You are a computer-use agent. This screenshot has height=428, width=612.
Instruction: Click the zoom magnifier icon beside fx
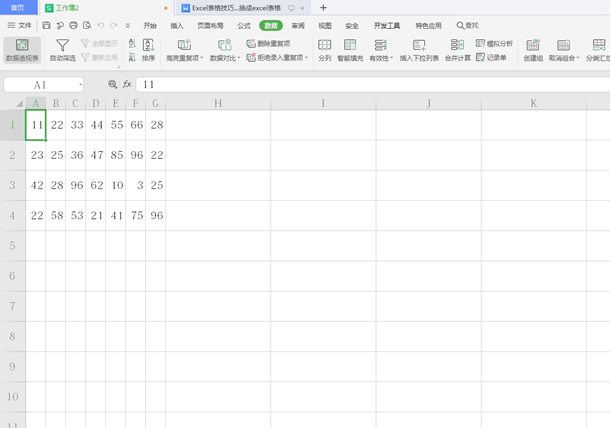pos(112,84)
